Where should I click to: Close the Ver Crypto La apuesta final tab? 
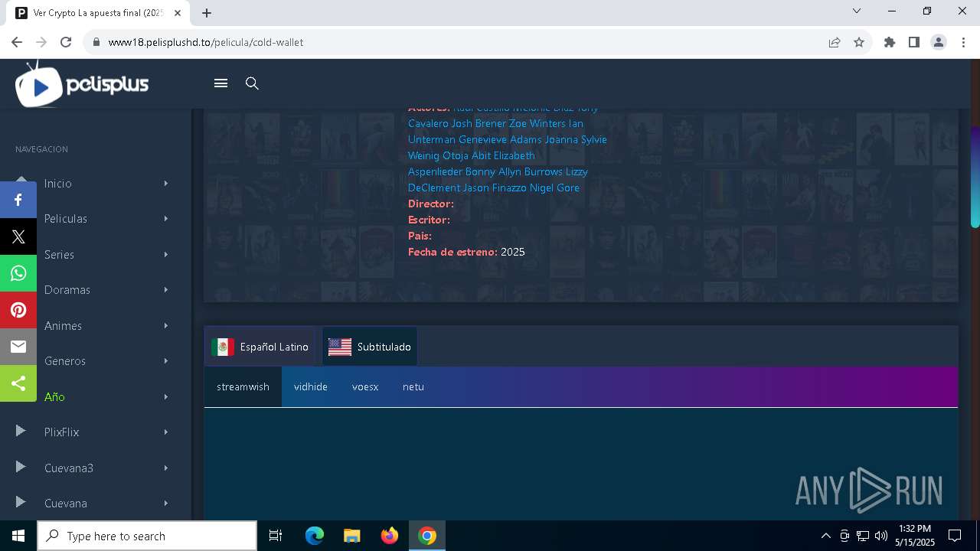tap(178, 13)
